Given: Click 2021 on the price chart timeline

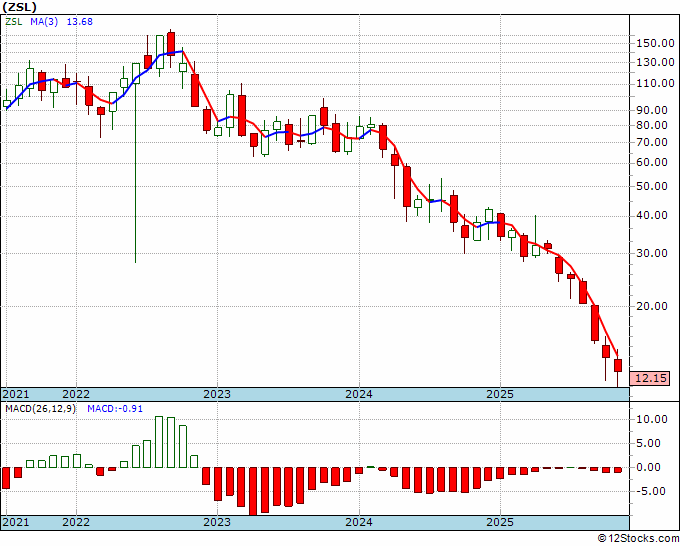Looking at the screenshot, I should pyautogui.click(x=16, y=394).
